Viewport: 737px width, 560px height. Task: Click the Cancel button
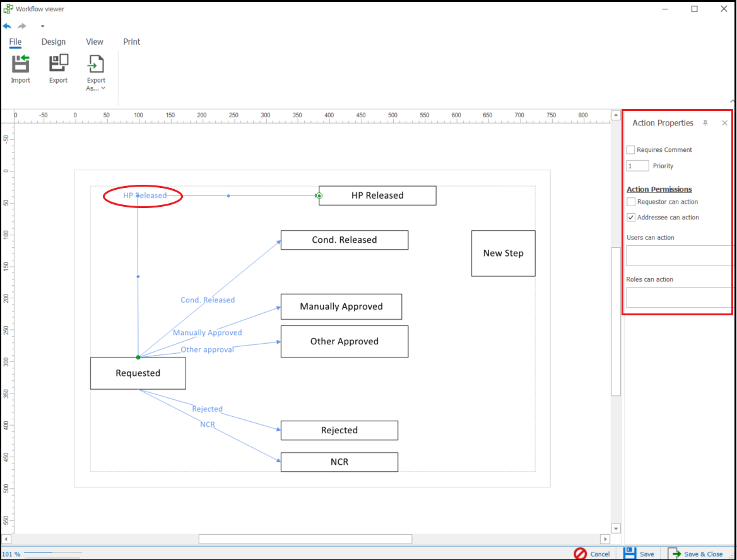[592, 554]
